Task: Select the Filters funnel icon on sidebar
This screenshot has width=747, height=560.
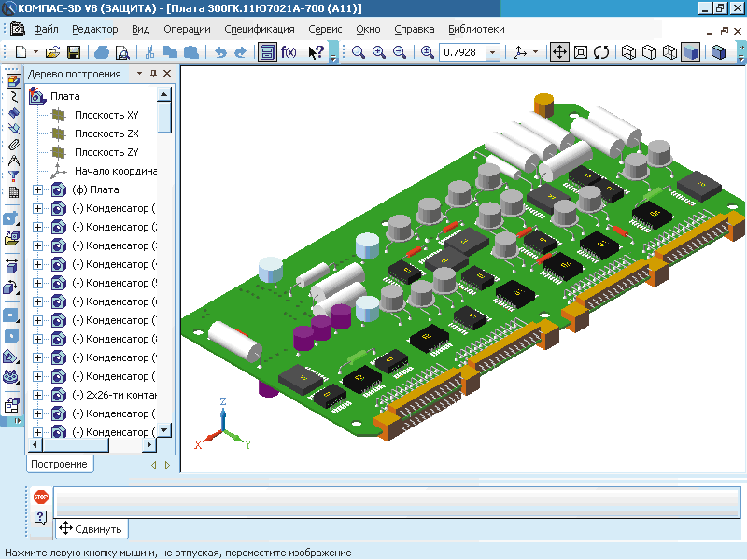Action: tap(13, 176)
